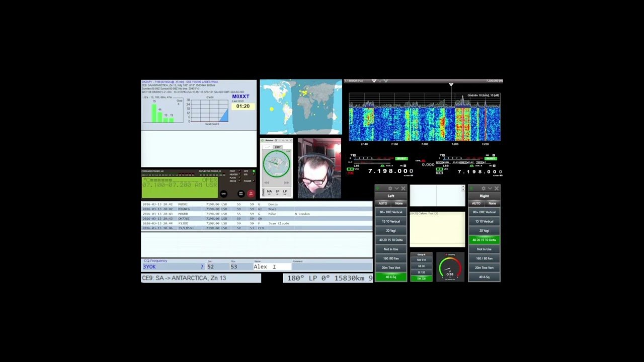This screenshot has height=362, width=644.
Task: Click the rotator compass map dial
Action: click(277, 164)
